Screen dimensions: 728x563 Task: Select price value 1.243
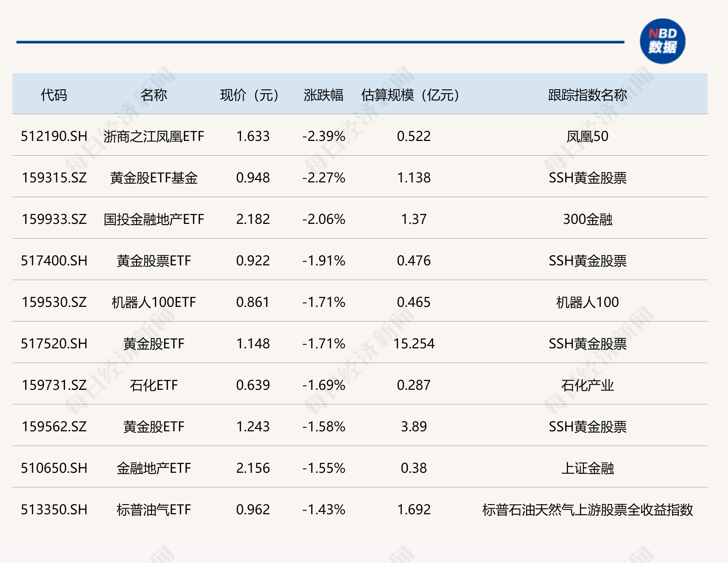coord(253,427)
